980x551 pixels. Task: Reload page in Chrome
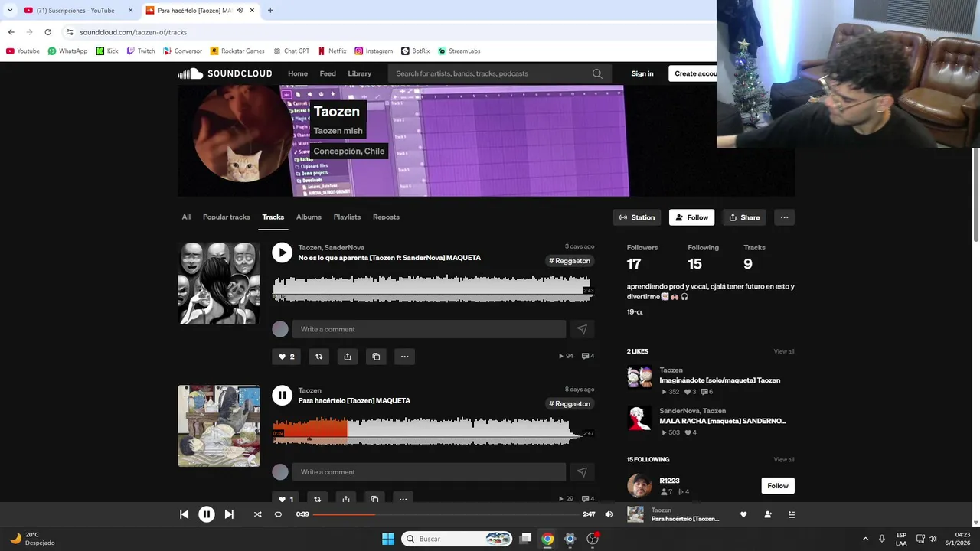(47, 32)
